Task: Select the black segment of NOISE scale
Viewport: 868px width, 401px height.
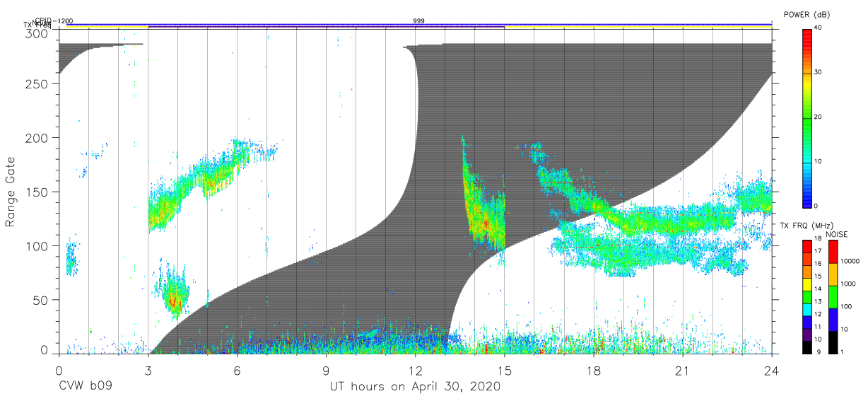Action: coord(833,342)
